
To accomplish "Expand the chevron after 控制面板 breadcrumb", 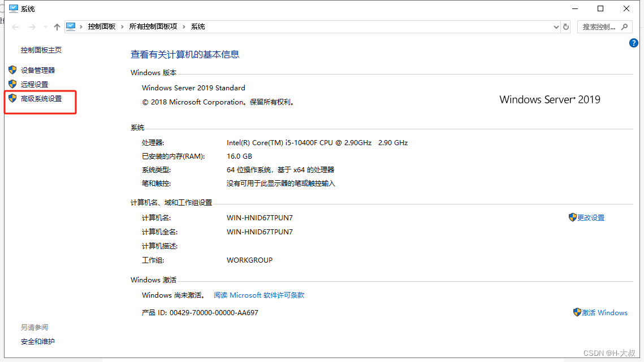I will [122, 27].
